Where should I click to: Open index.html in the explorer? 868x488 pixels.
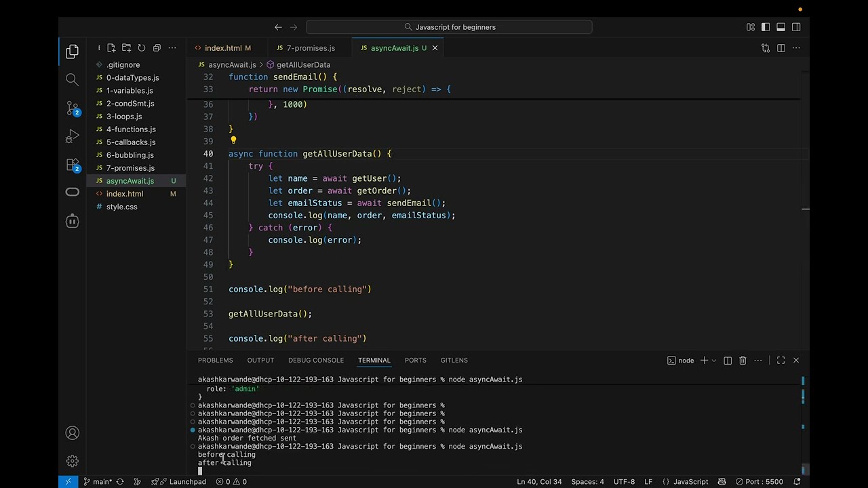tap(136, 194)
